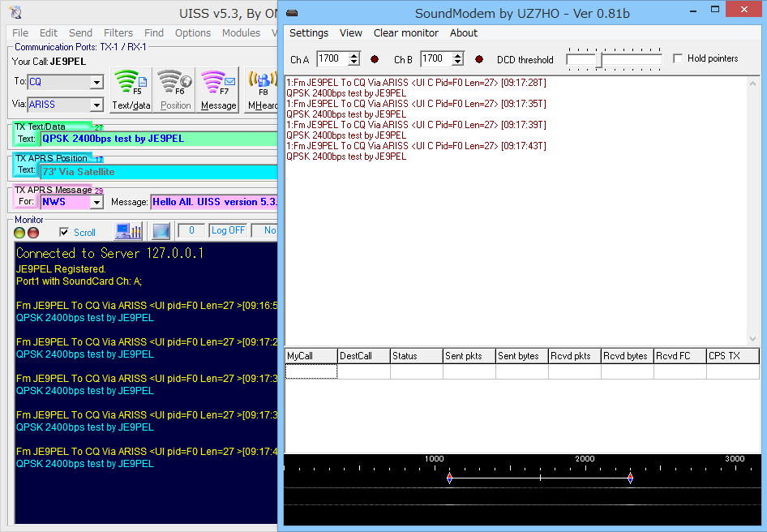Click the SoundModem monitor scroll down arrow
767x532 pixels.
[x=753, y=339]
